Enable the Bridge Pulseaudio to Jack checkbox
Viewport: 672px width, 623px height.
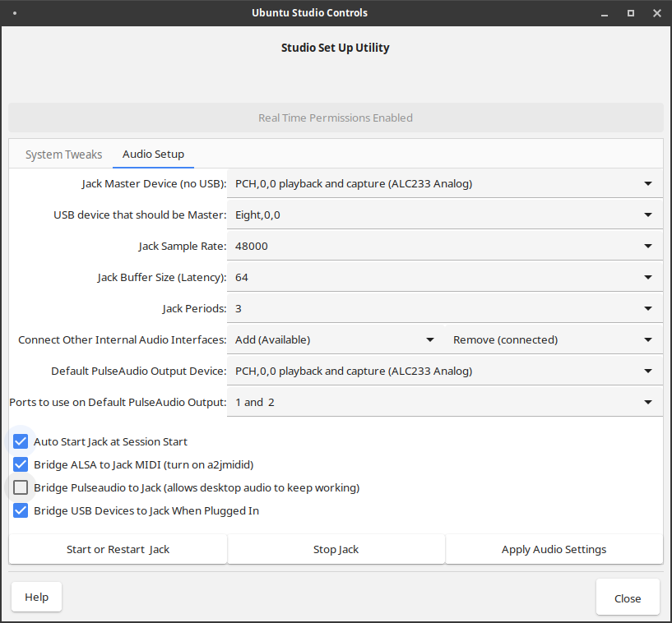21,487
